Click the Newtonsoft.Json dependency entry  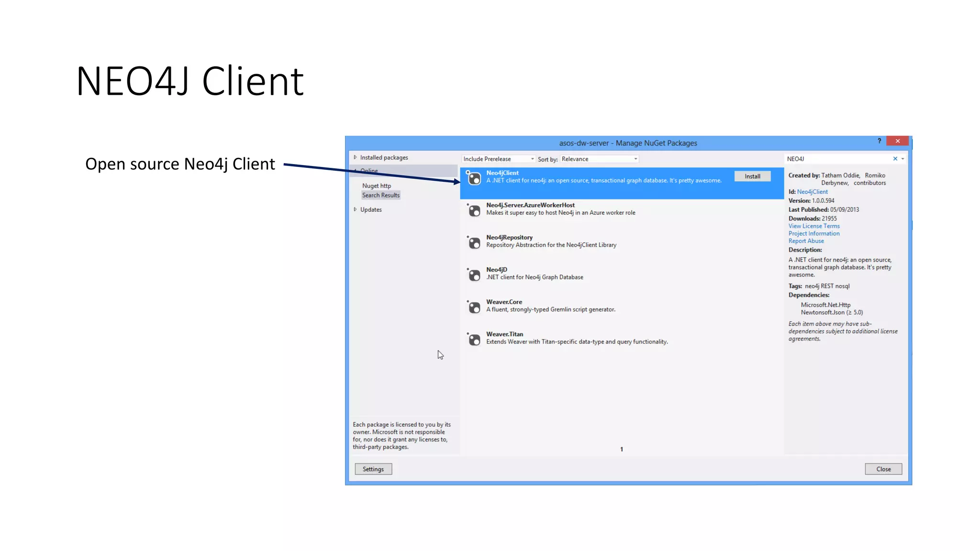coord(832,312)
